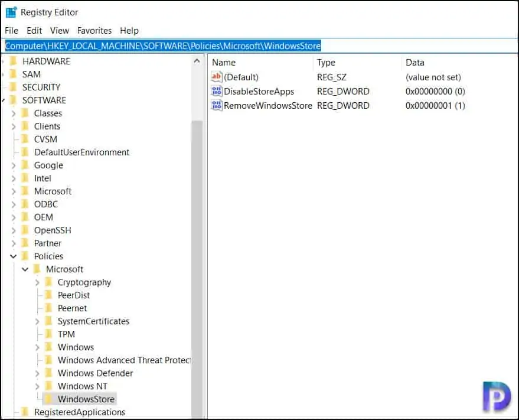Click the 0x00000001 (1) data cell

click(435, 106)
